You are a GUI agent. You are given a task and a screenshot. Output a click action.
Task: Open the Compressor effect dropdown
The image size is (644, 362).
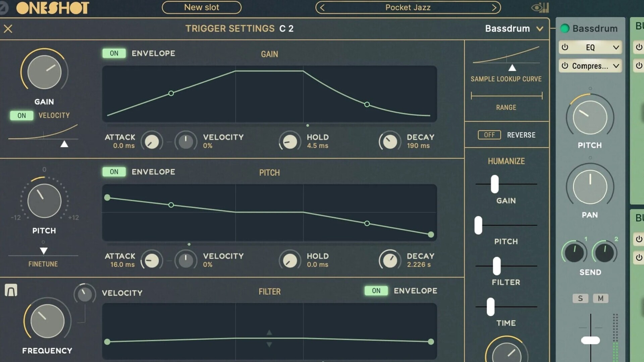[x=616, y=66]
